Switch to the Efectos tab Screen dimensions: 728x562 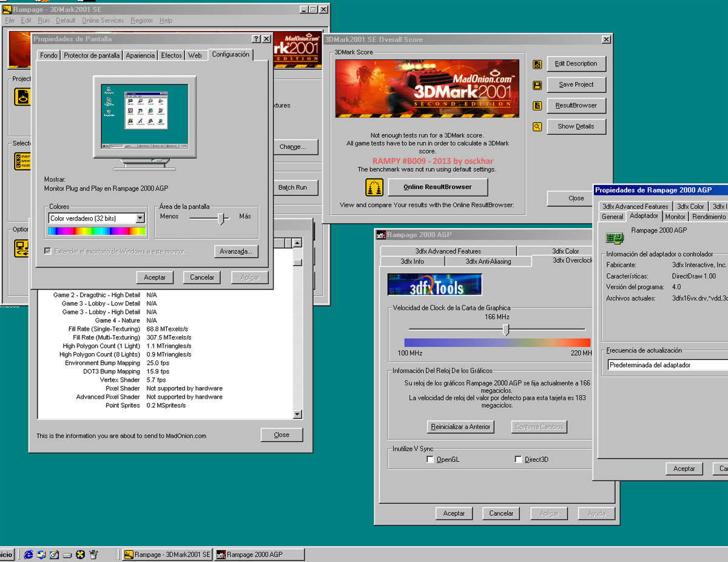pyautogui.click(x=172, y=55)
